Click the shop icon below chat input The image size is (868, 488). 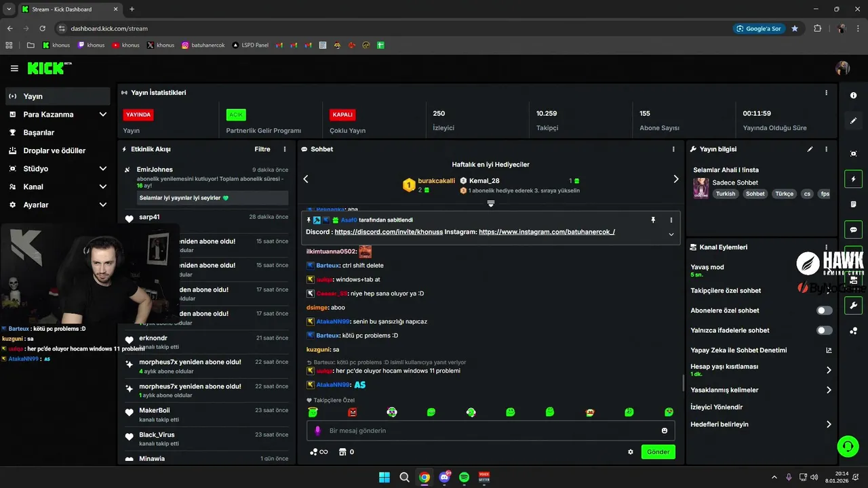342,452
